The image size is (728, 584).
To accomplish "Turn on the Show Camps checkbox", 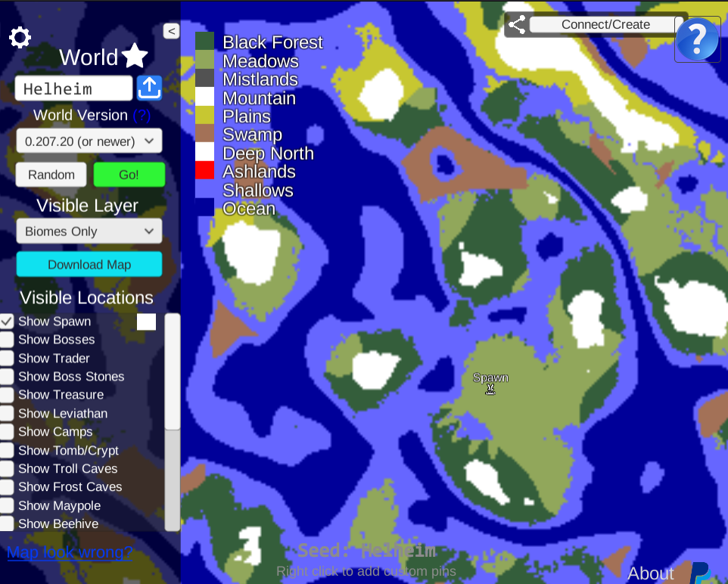I will coord(7,431).
